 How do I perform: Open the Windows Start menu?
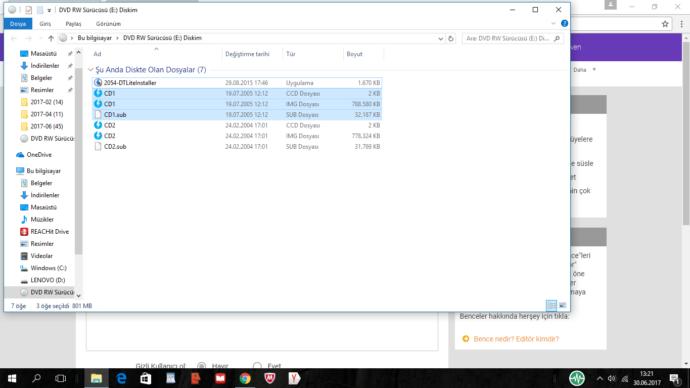[x=12, y=378]
